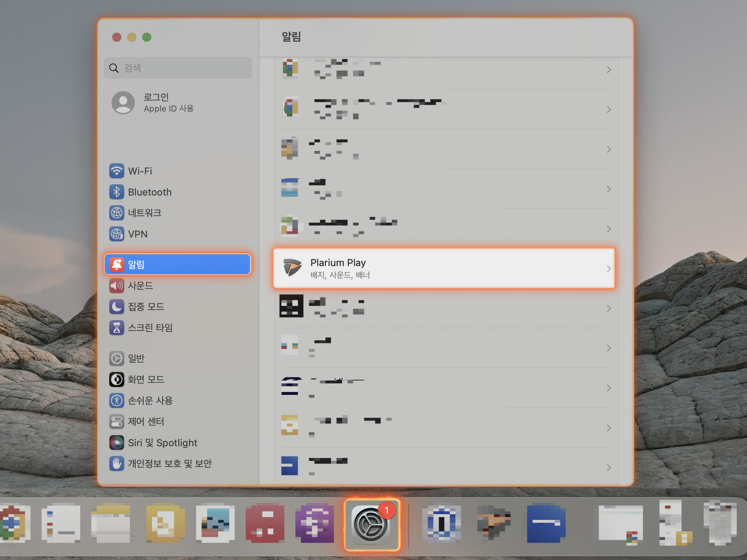Viewport: 747px width, 560px height.
Task: Open 화면 모드 settings
Action: click(178, 380)
